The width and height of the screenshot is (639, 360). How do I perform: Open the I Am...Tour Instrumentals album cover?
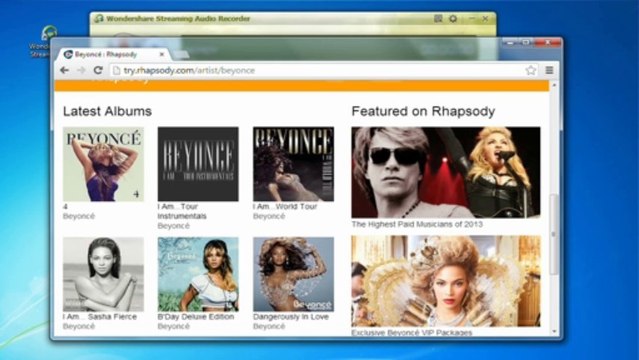coord(198,164)
